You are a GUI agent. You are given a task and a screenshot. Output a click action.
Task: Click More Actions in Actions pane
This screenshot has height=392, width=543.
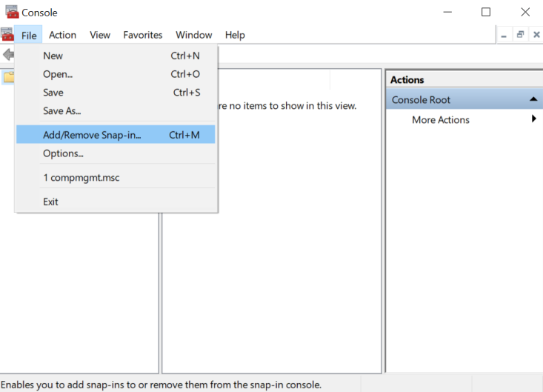coord(441,120)
